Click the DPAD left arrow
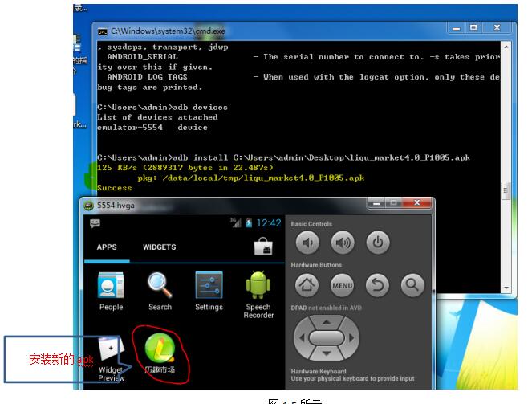The height and width of the screenshot is (404, 532). (x=302, y=337)
